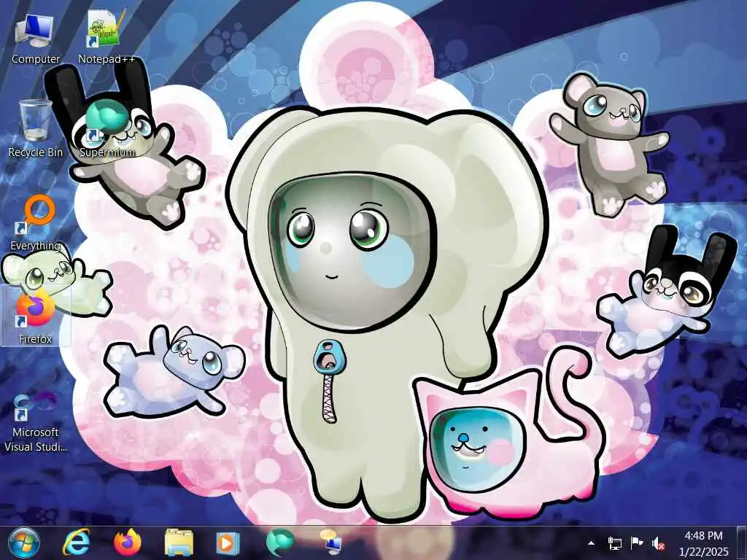Select the Computer desktop icon

click(x=35, y=38)
